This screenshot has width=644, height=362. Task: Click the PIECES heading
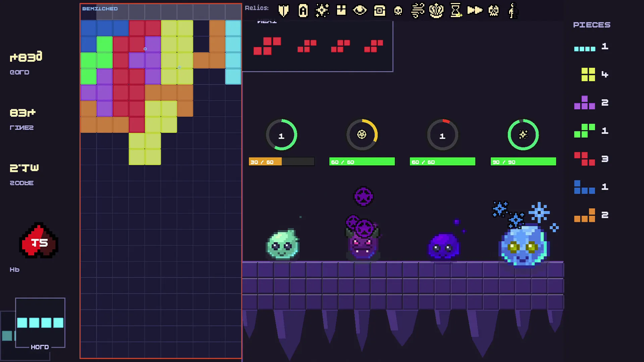pyautogui.click(x=592, y=25)
